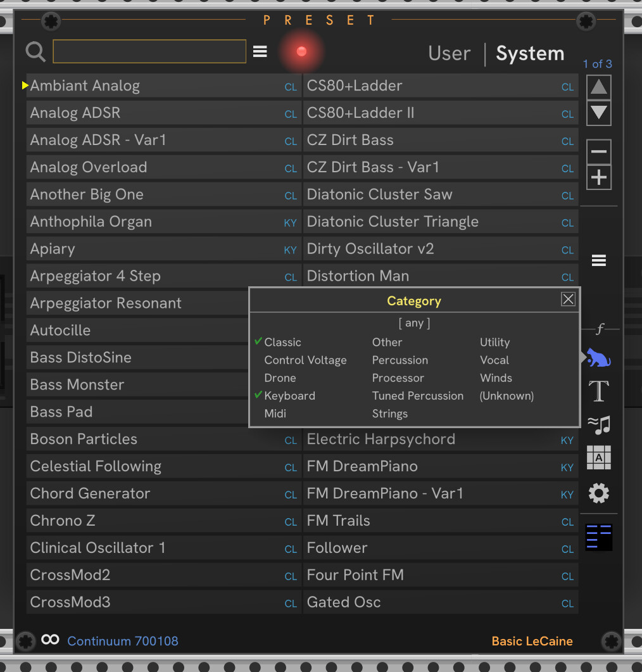Click the large T text filter icon
This screenshot has height=672, width=642.
tap(598, 391)
